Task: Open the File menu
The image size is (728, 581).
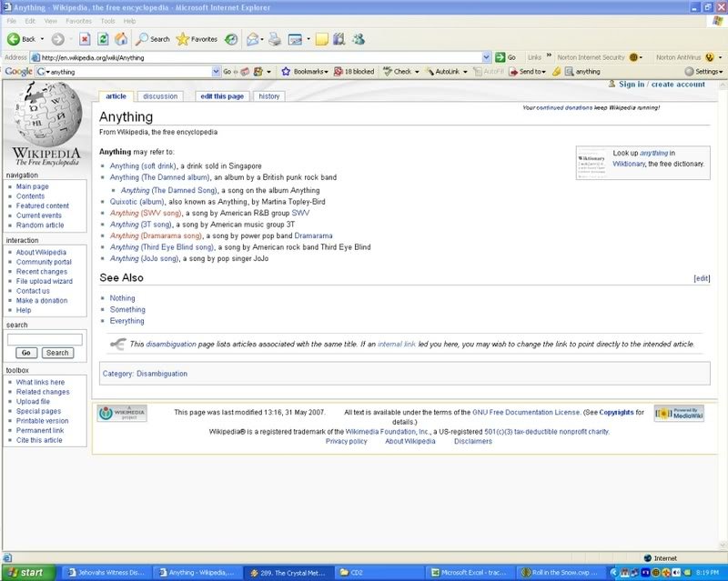Action: coord(12,21)
